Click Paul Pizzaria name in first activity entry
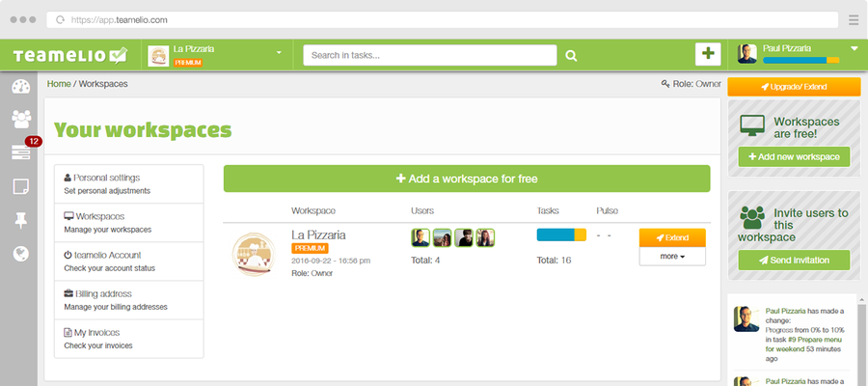 pyautogui.click(x=785, y=312)
